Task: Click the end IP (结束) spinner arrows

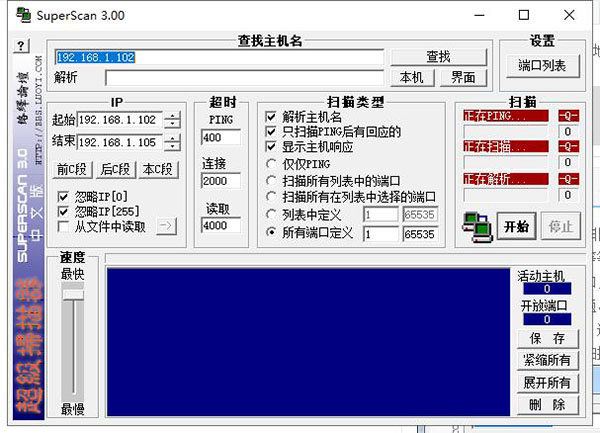Action: tap(173, 140)
